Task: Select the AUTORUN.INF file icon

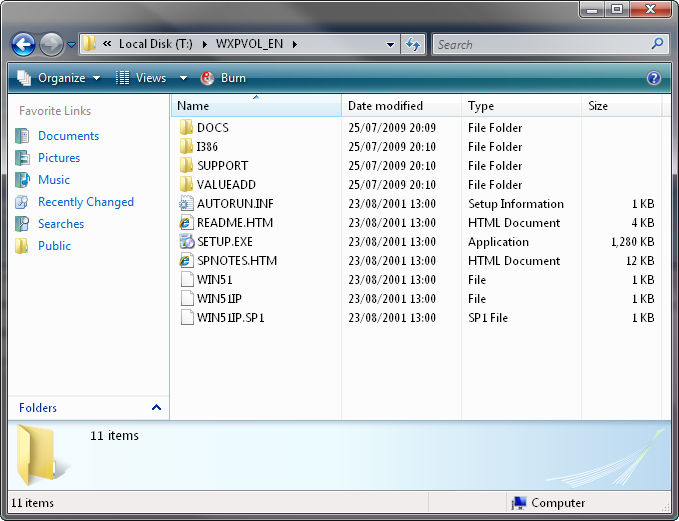Action: [186, 204]
